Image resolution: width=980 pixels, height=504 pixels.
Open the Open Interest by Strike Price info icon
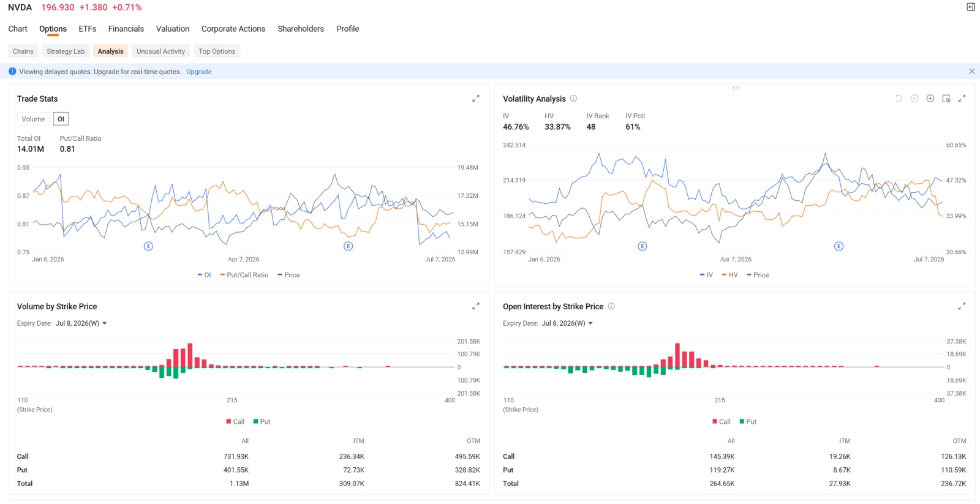pyautogui.click(x=611, y=306)
